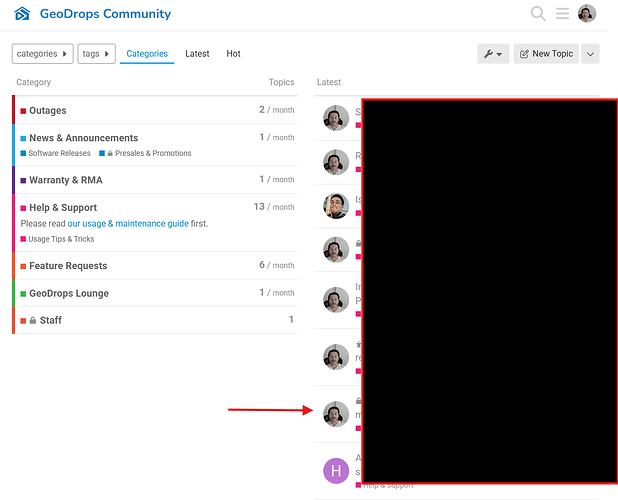Open the Presales & Promotions subcategory

(153, 153)
